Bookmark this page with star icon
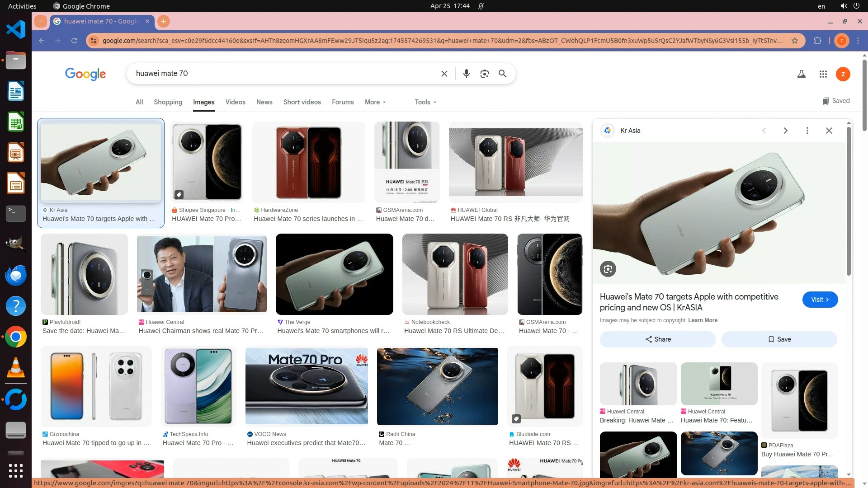The width and height of the screenshot is (868, 488). pyautogui.click(x=794, y=41)
